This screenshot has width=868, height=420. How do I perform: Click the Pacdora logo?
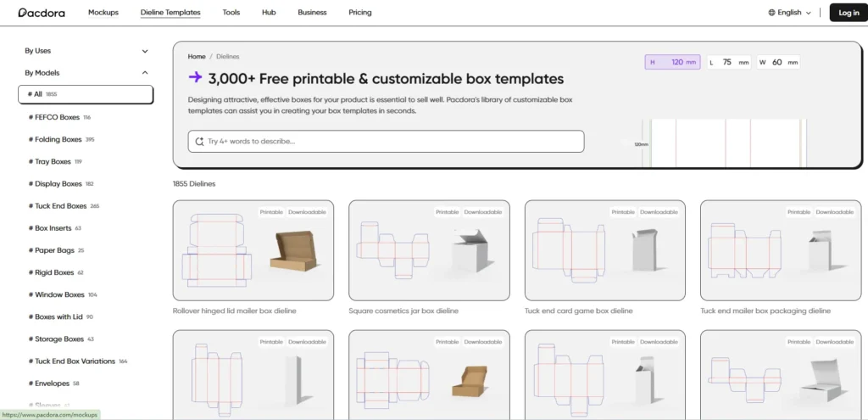(x=42, y=12)
